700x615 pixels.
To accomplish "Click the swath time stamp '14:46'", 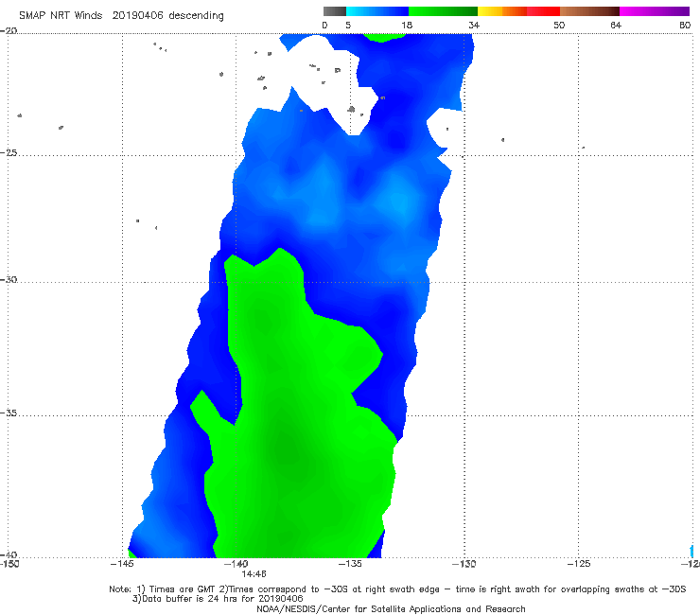I will click(254, 574).
